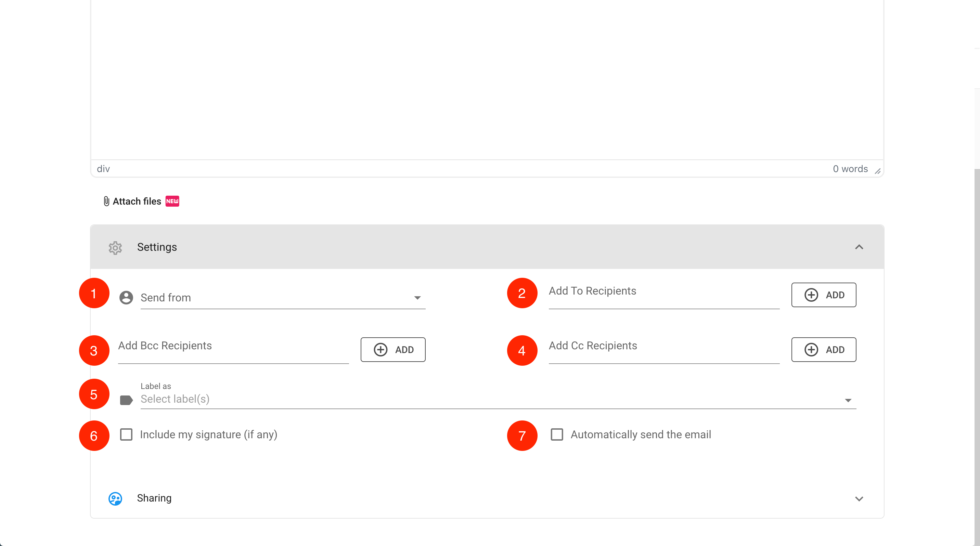Open the Select label(s) dropdown
The width and height of the screenshot is (980, 546).
pos(498,399)
